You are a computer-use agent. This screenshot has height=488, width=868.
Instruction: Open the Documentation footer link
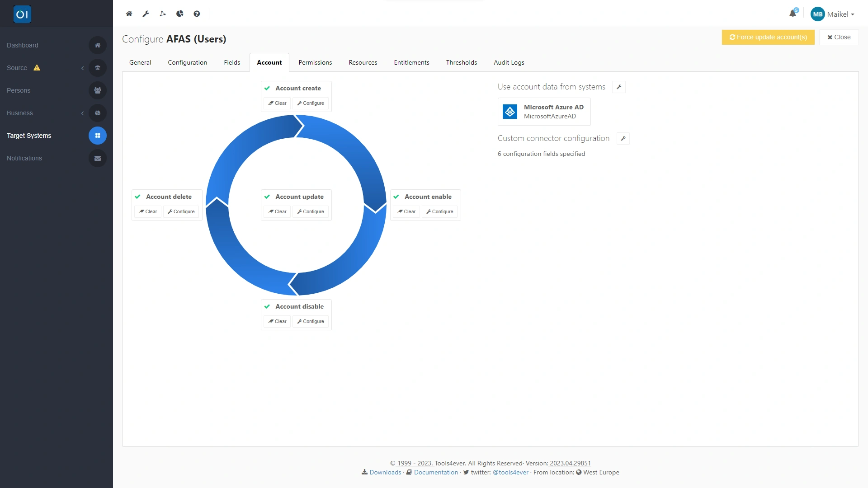coord(436,472)
